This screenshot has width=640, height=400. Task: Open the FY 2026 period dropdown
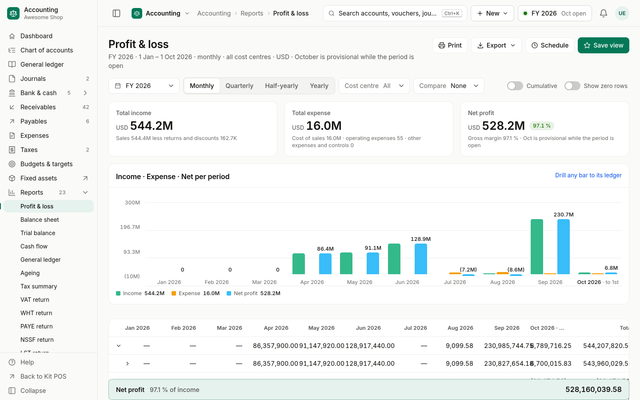[x=144, y=86]
